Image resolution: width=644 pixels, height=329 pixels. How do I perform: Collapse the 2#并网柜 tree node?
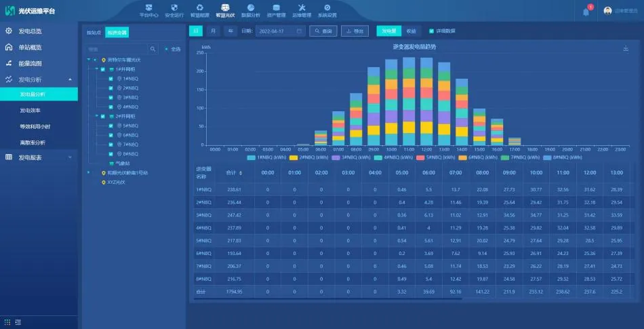click(x=97, y=116)
